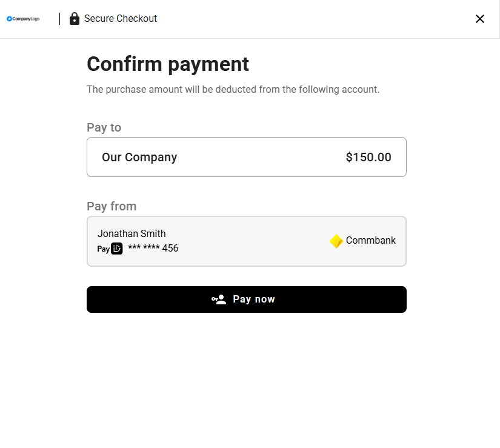Confirm payment with the Pay now button
Image resolution: width=500 pixels, height=448 pixels.
point(247,299)
